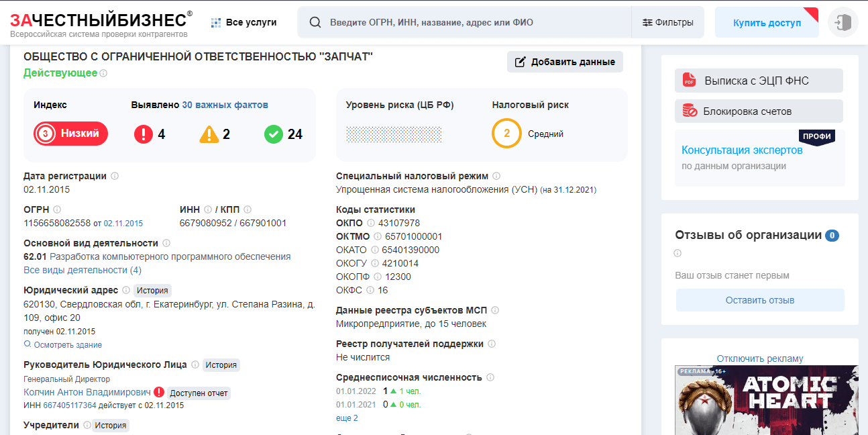The width and height of the screenshot is (868, 435).
Task: Click the login door icon
Action: 843,22
